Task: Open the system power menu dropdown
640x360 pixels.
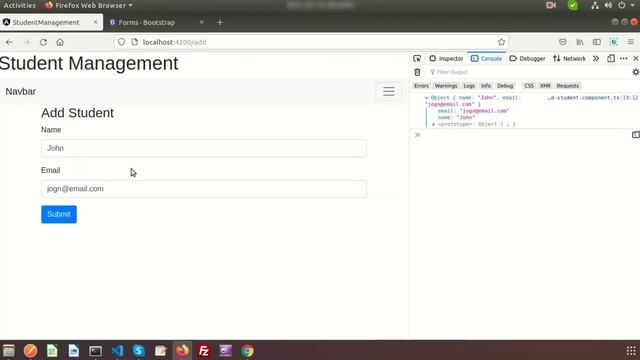Action: (626, 5)
